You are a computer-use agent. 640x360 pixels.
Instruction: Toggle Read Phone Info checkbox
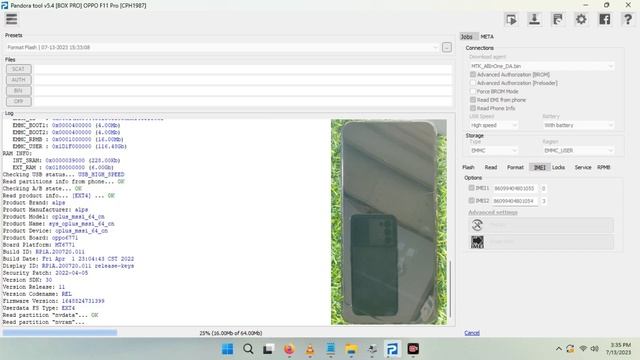click(473, 108)
